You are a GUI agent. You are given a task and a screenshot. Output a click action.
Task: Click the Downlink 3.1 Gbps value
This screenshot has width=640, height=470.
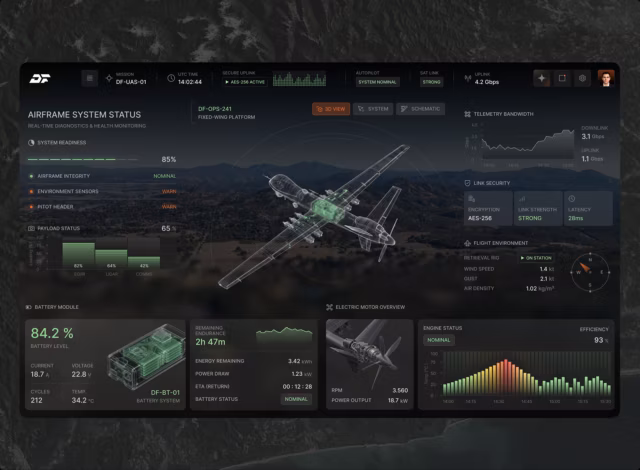coord(593,136)
